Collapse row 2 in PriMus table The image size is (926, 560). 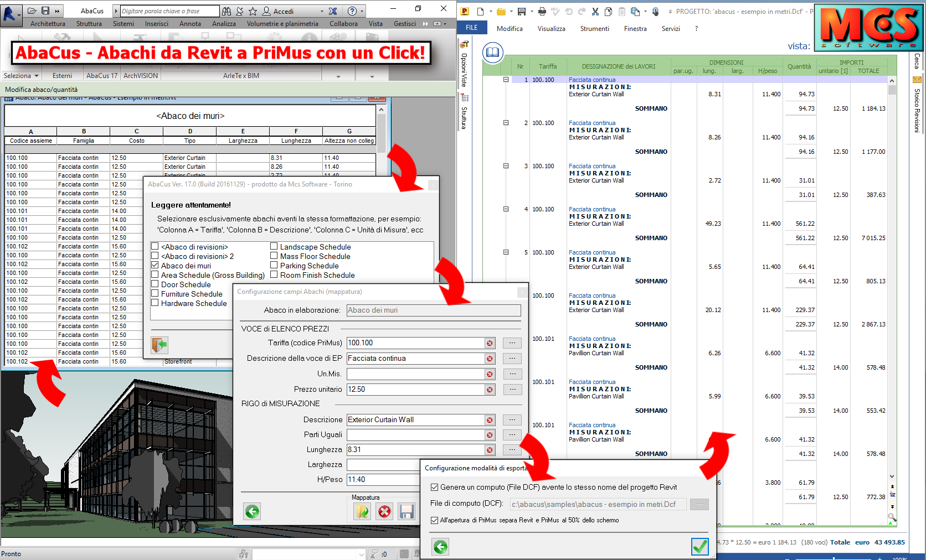[x=506, y=123]
